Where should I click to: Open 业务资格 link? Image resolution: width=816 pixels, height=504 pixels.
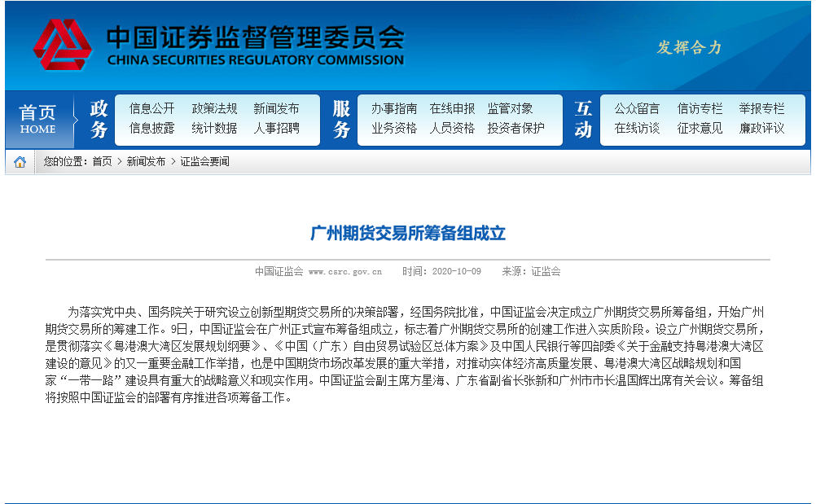coord(394,128)
